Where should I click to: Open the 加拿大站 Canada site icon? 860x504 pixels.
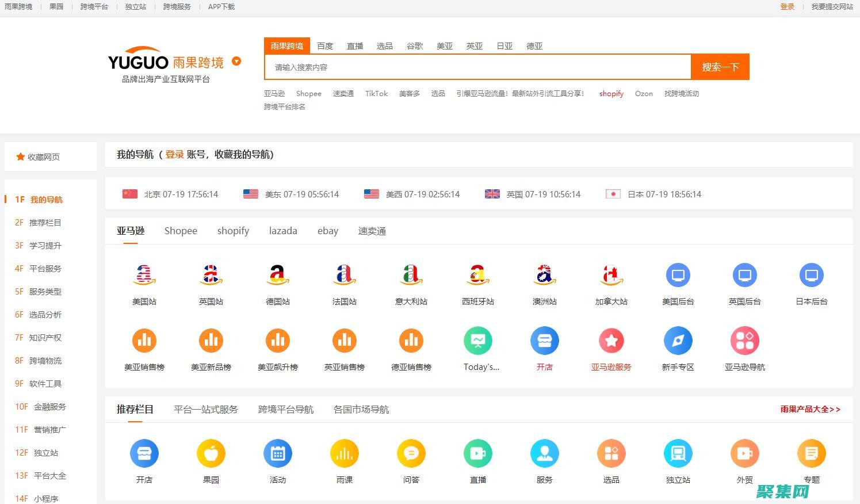coord(611,275)
